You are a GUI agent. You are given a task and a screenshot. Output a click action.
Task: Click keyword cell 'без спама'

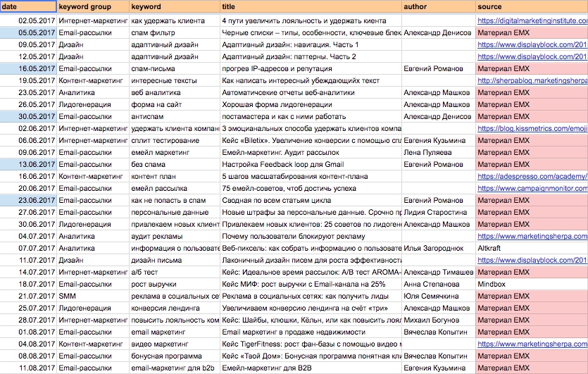click(175, 164)
